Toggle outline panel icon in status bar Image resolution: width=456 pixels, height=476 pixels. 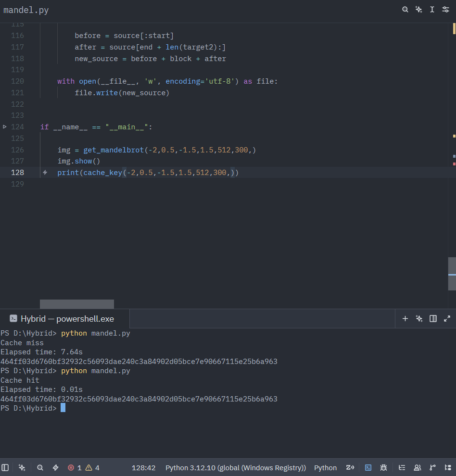point(402,467)
